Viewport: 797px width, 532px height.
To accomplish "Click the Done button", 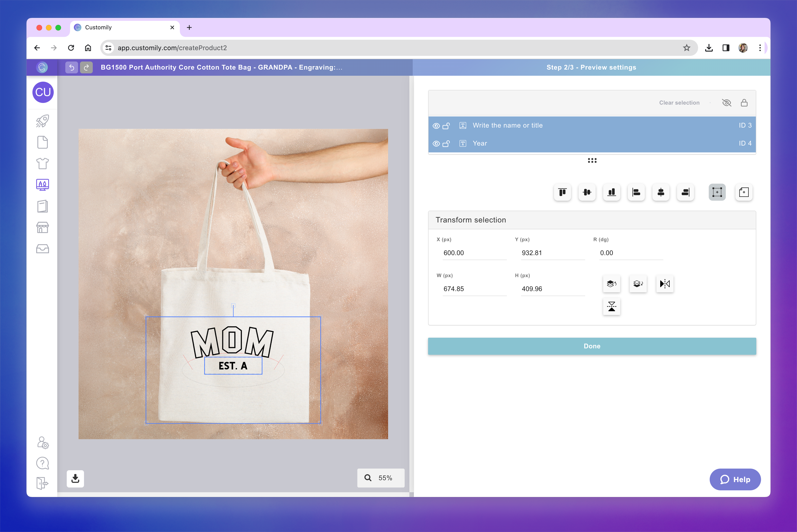I will [592, 346].
